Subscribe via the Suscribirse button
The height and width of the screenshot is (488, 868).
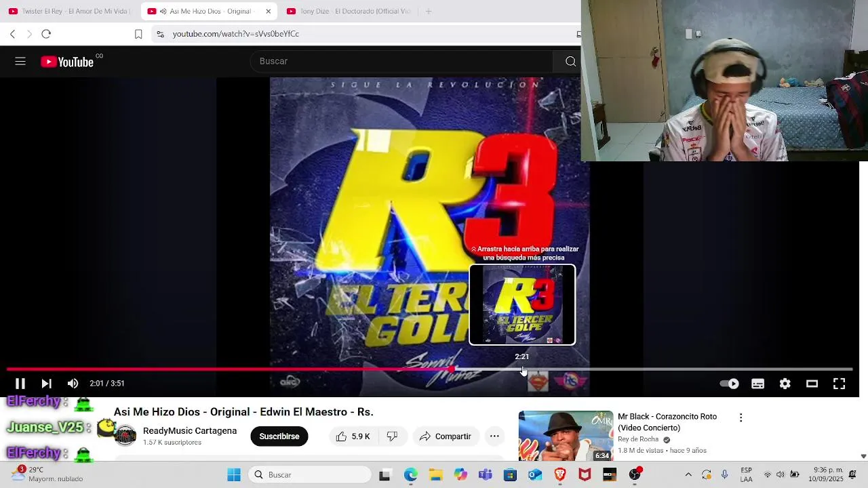click(x=279, y=436)
